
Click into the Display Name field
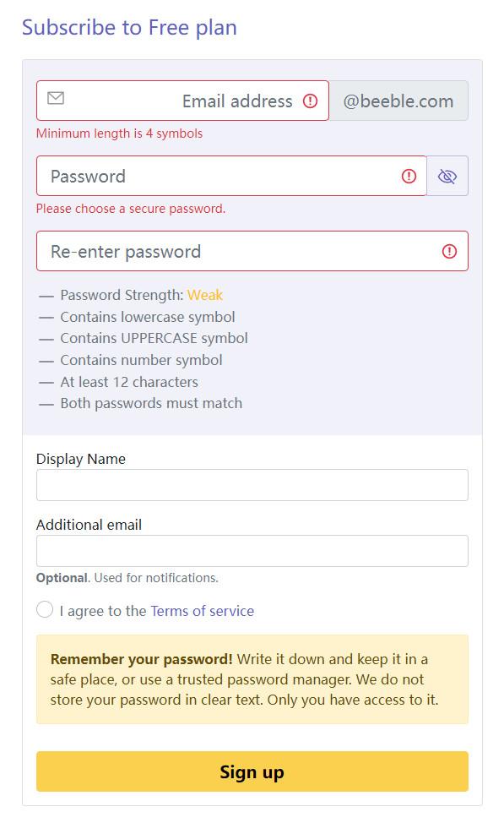pyautogui.click(x=252, y=485)
